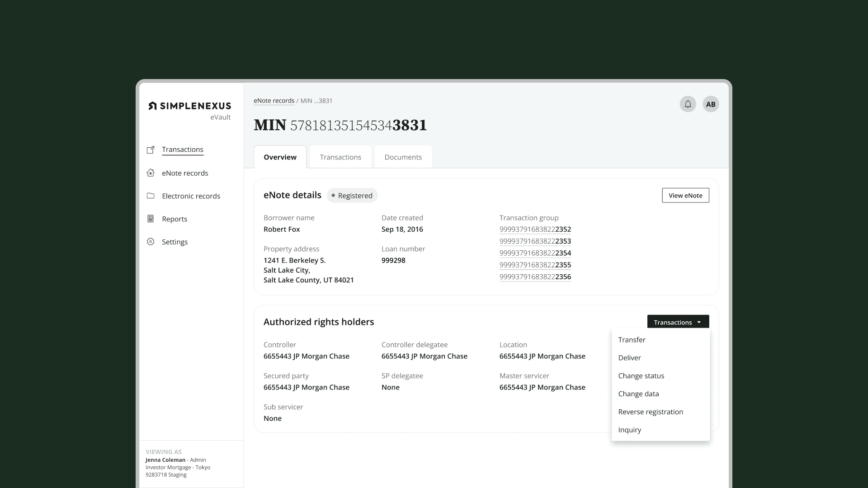This screenshot has height=488, width=868.
Task: Click the Electronic records folder icon
Action: (151, 196)
